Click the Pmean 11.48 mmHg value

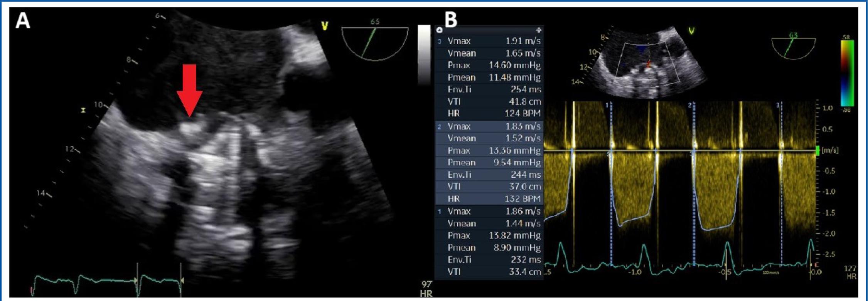(x=514, y=77)
